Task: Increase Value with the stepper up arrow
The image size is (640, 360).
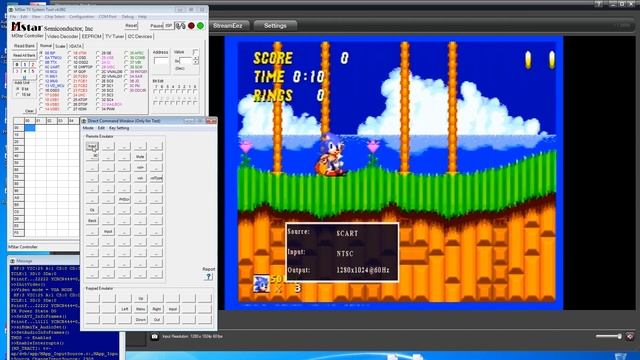Action: click(x=196, y=58)
